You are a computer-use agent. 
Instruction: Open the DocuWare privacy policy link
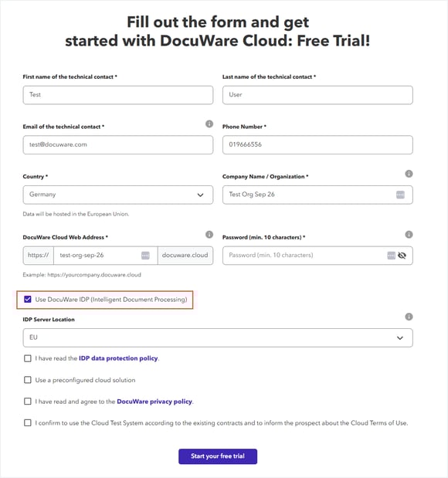click(154, 402)
